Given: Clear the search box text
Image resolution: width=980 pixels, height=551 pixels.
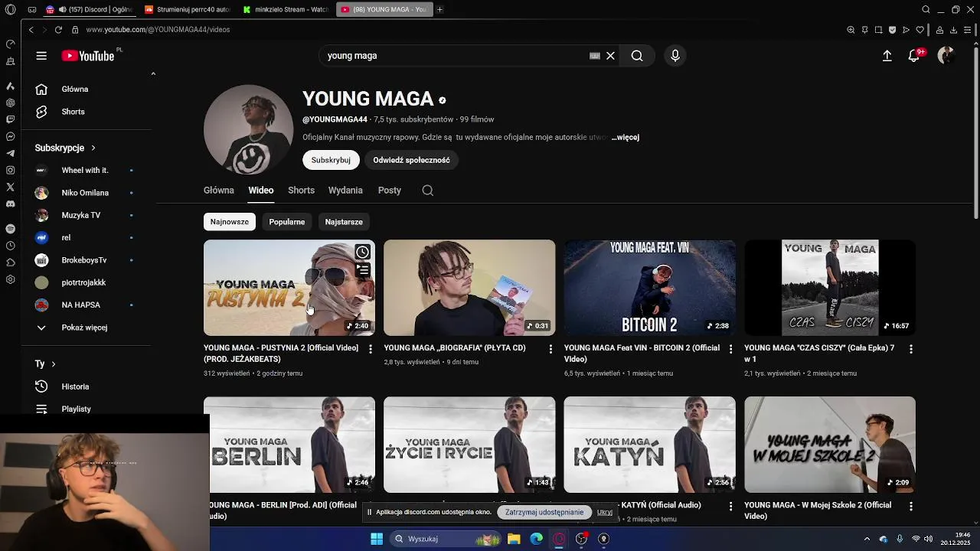Looking at the screenshot, I should pos(610,56).
